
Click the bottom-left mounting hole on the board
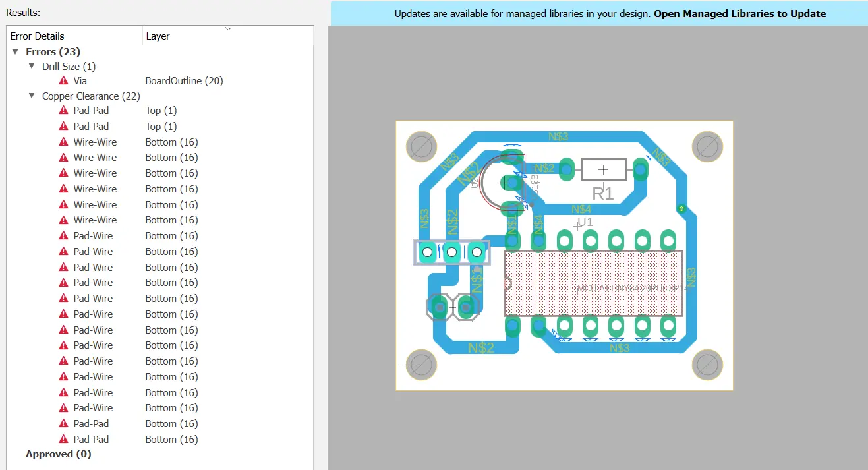421,365
